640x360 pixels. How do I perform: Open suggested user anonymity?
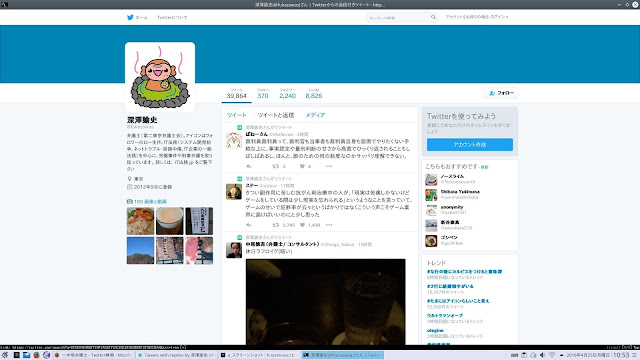pos(452,207)
